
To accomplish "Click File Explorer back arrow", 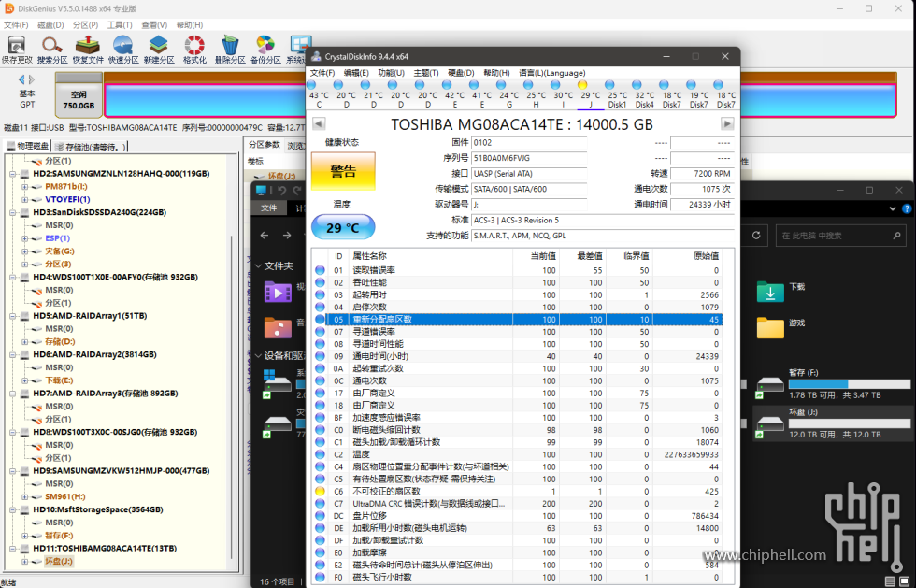I will click(265, 235).
